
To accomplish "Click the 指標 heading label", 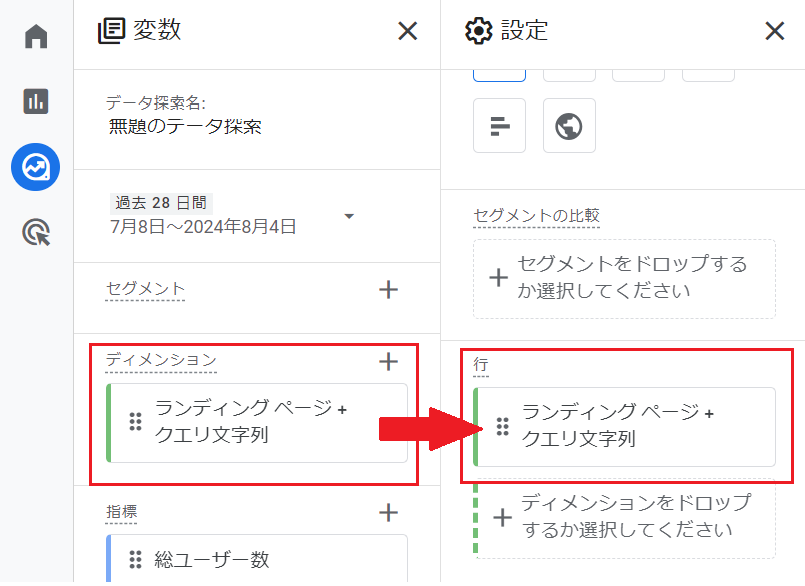I will point(122,512).
